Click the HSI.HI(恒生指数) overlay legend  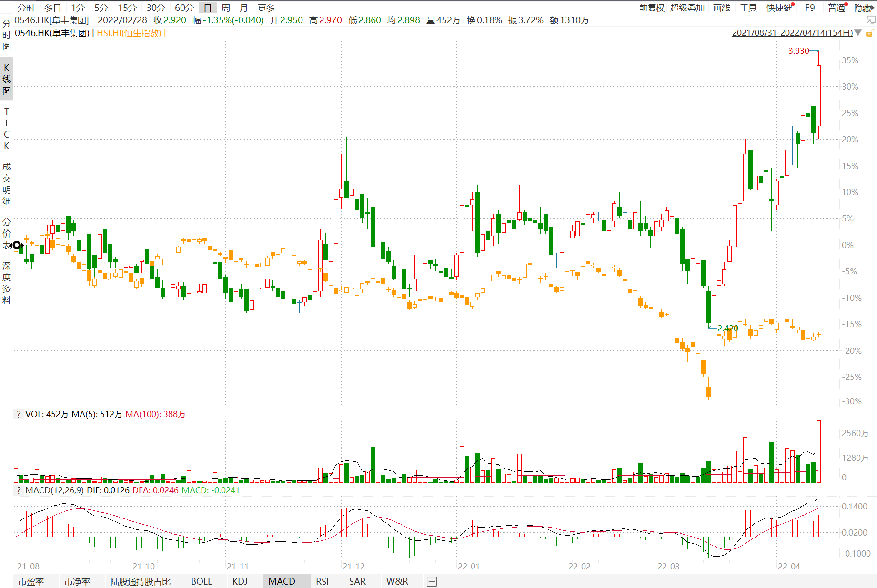coord(129,33)
